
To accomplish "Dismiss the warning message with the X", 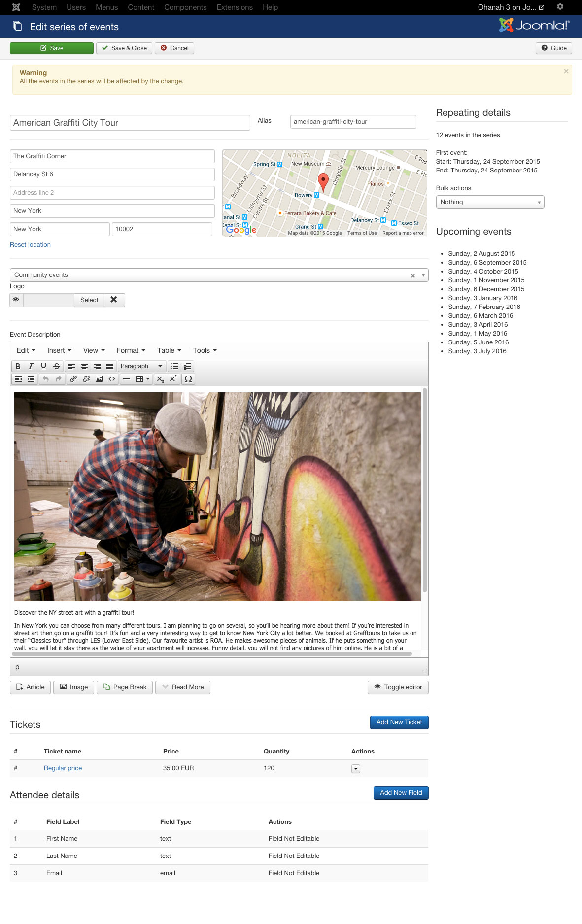I will [x=566, y=71].
